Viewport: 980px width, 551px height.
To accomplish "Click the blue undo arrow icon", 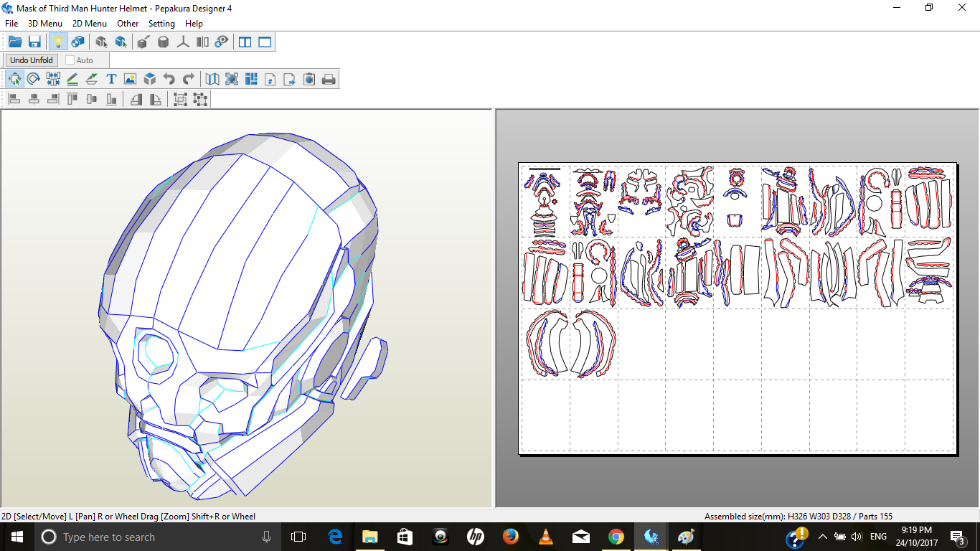I will tap(169, 79).
